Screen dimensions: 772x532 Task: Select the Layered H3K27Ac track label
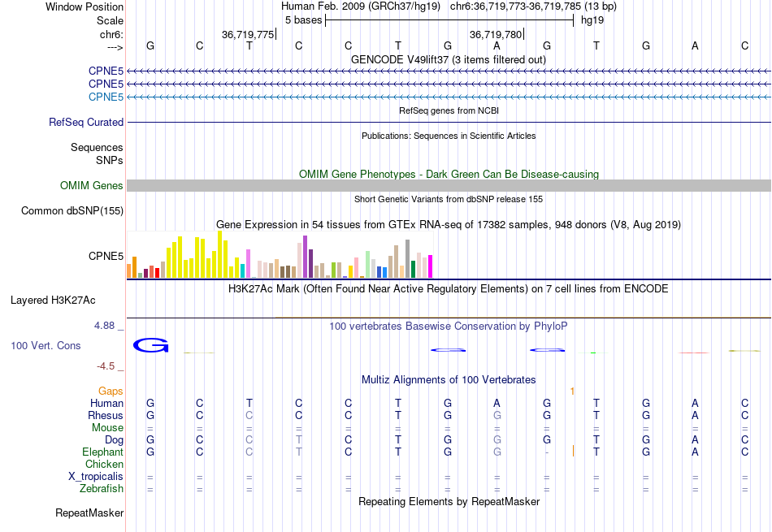(53, 301)
